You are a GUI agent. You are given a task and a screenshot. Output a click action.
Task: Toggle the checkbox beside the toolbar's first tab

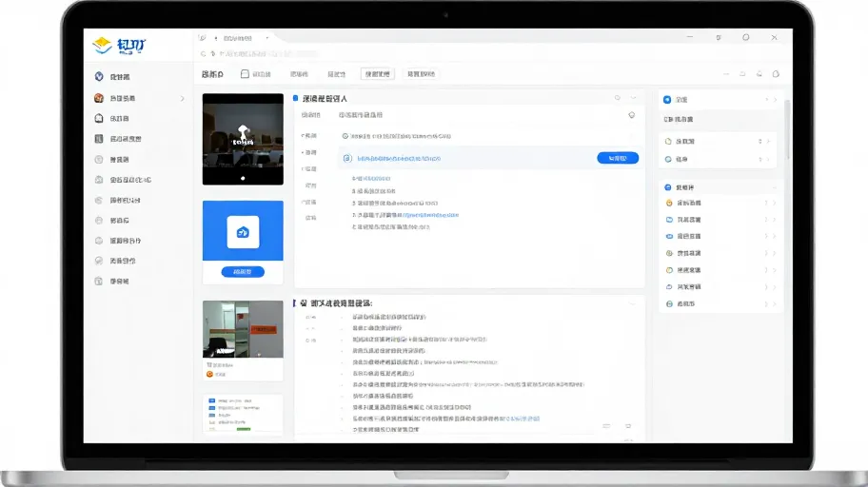pyautogui.click(x=245, y=73)
